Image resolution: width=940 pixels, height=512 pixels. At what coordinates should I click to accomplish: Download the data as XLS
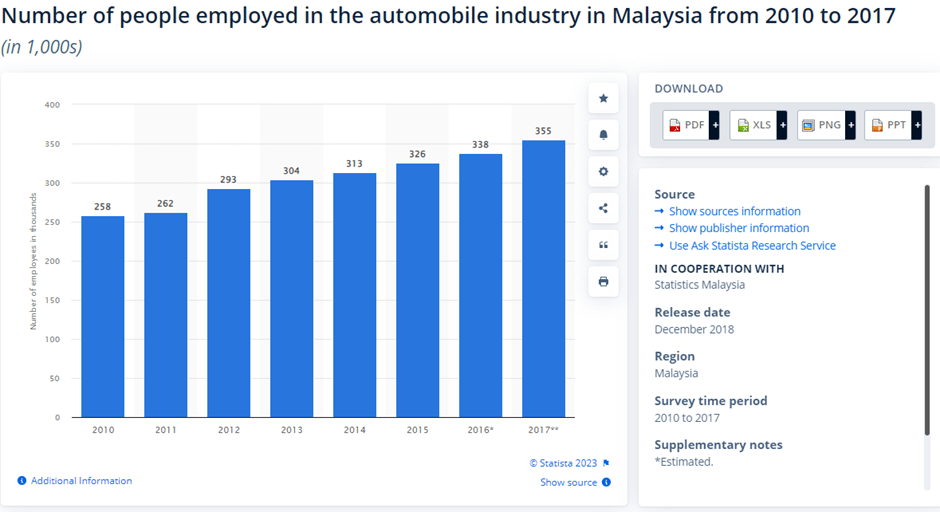coord(753,125)
